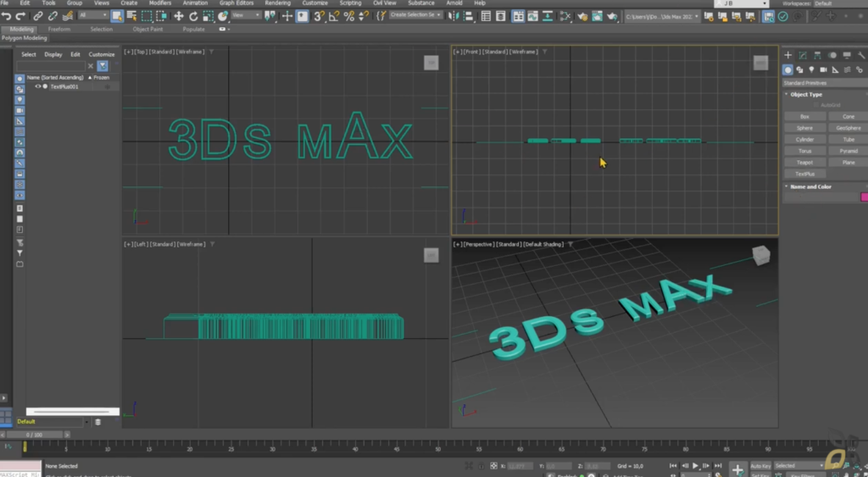Choose the Rectangular Selection Region tool
This screenshot has width=868, height=477.
click(x=147, y=16)
